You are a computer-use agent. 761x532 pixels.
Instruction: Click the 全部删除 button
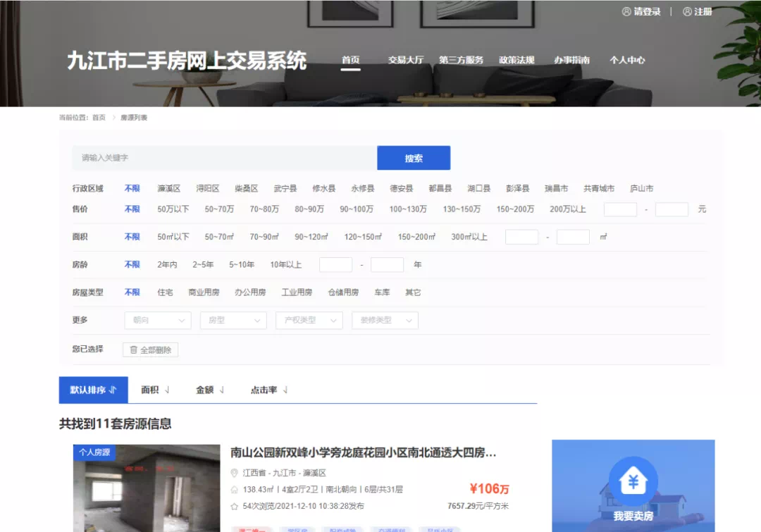point(151,349)
